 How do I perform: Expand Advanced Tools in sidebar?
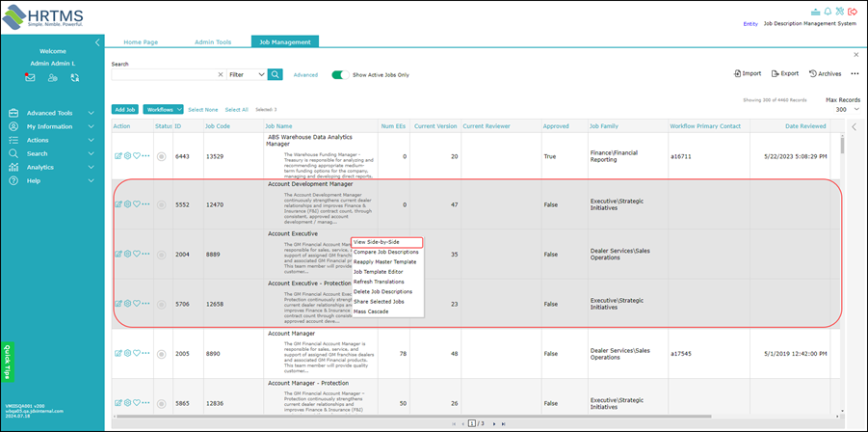point(52,113)
